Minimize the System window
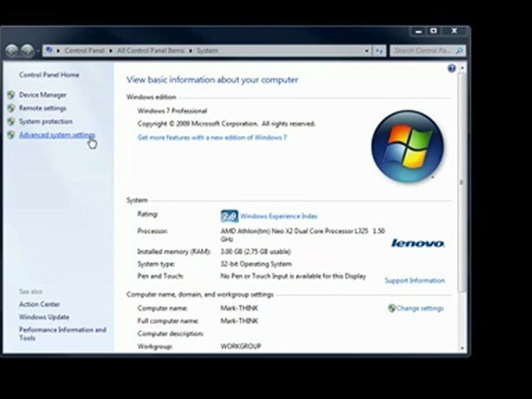The width and height of the screenshot is (532, 399). 418,31
